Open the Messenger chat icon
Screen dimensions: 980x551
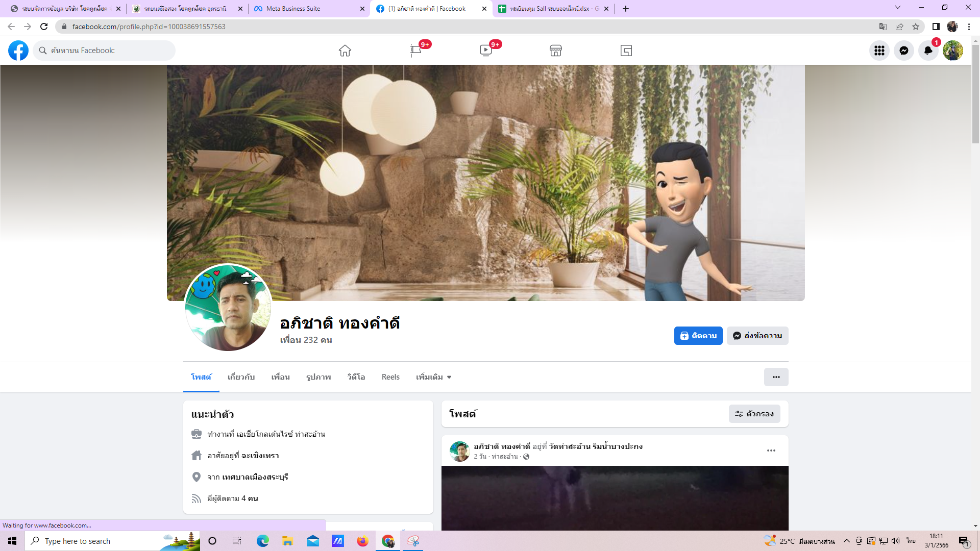point(903,51)
